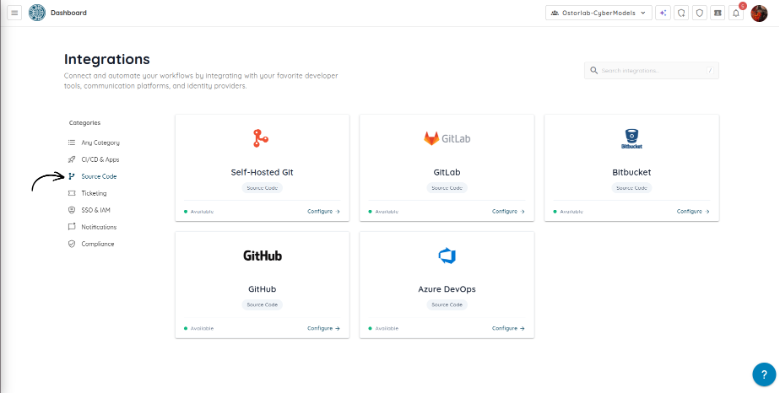Click the Azure DevOps card title

click(447, 289)
